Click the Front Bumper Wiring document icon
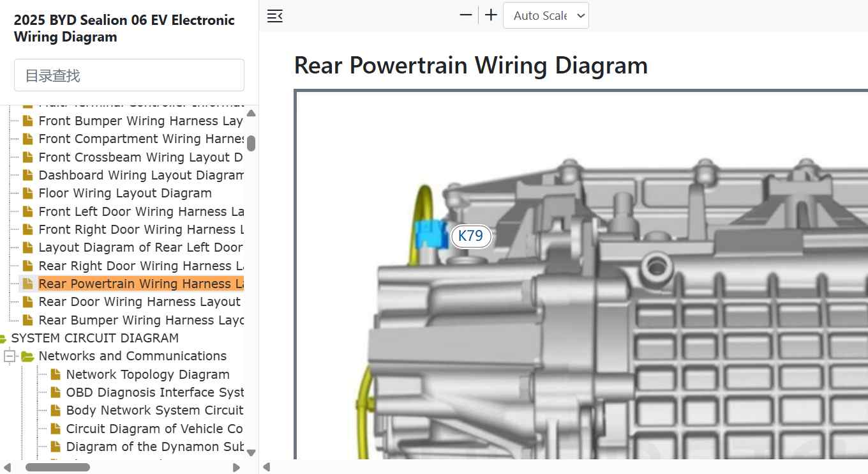 pos(27,121)
